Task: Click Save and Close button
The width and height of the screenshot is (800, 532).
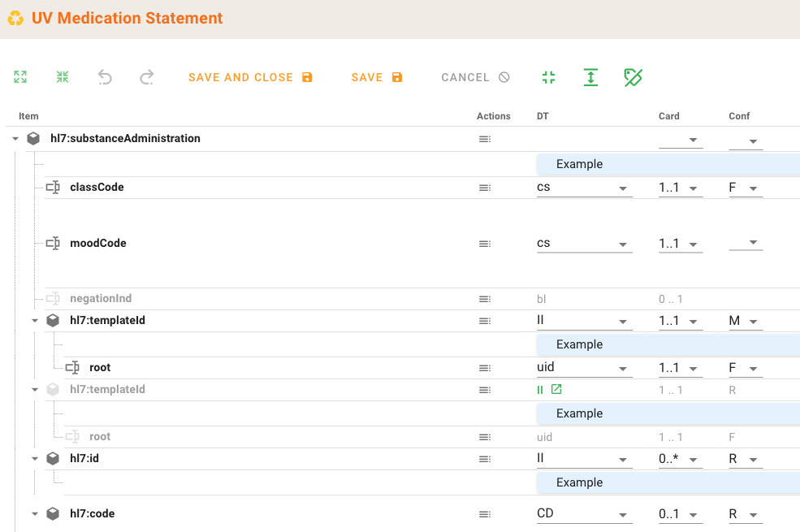Action: click(250, 77)
